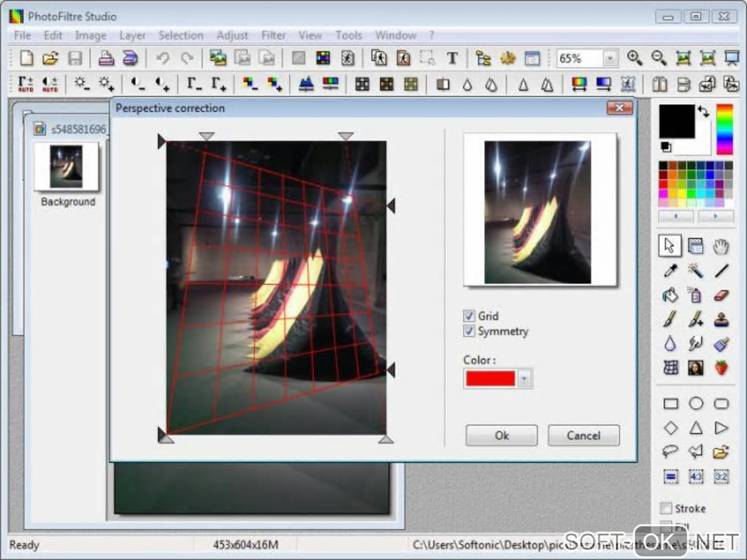Image resolution: width=747 pixels, height=560 pixels.
Task: Click the Zoom In magnifier icon
Action: coord(634,59)
